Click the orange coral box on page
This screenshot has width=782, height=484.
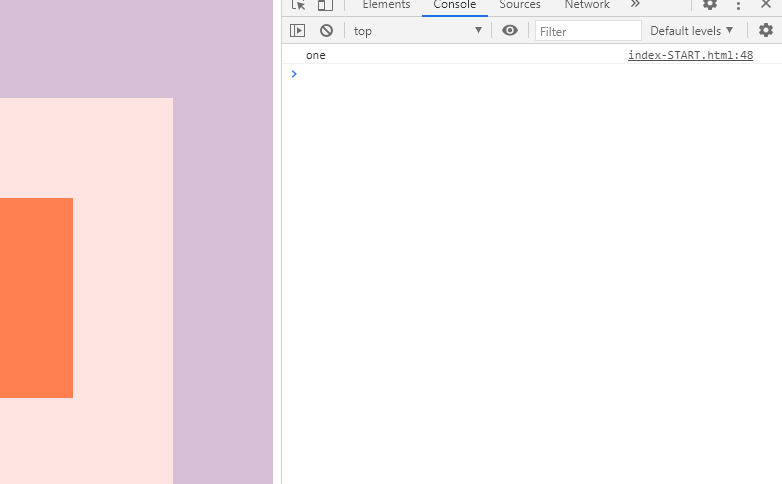click(x=36, y=298)
